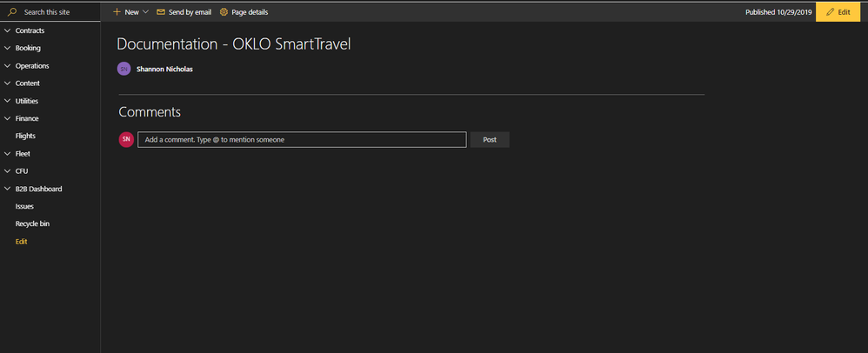868x353 pixels.
Task: Collapse the Booking navigation chevron
Action: 7,48
